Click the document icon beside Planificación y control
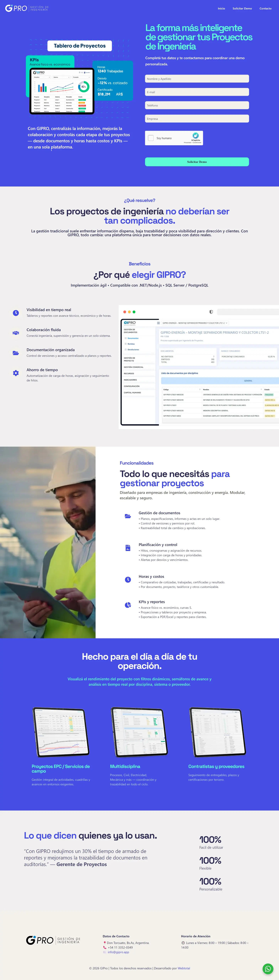The width and height of the screenshot is (279, 980). 128,548
